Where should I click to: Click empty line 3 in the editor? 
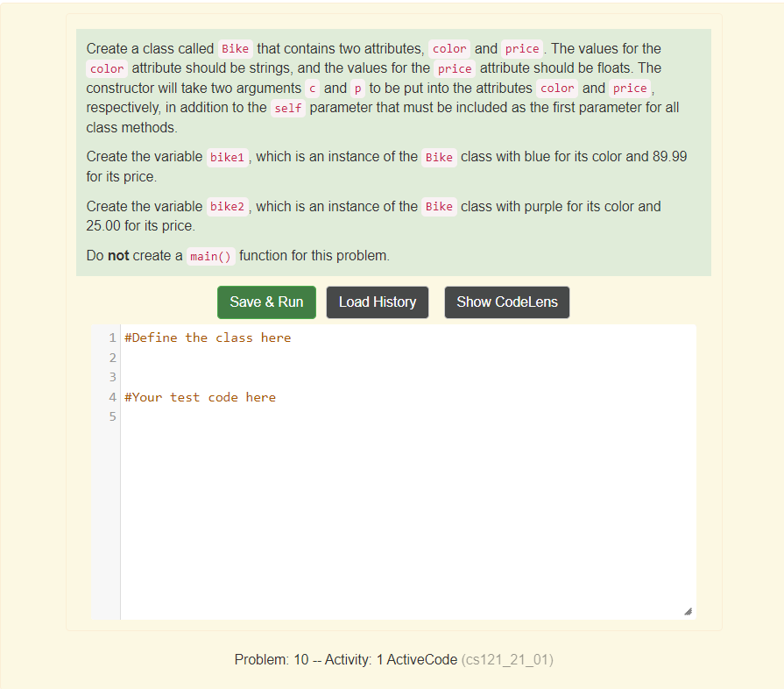point(263,377)
